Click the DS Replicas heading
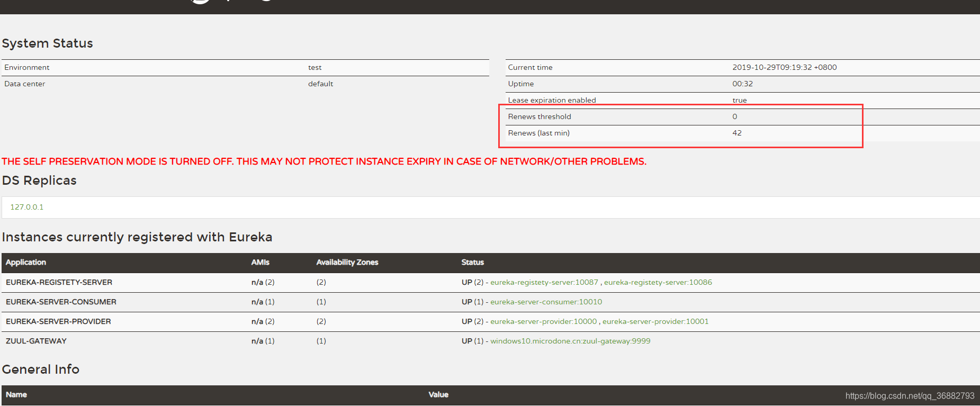This screenshot has width=980, height=406. (x=39, y=181)
